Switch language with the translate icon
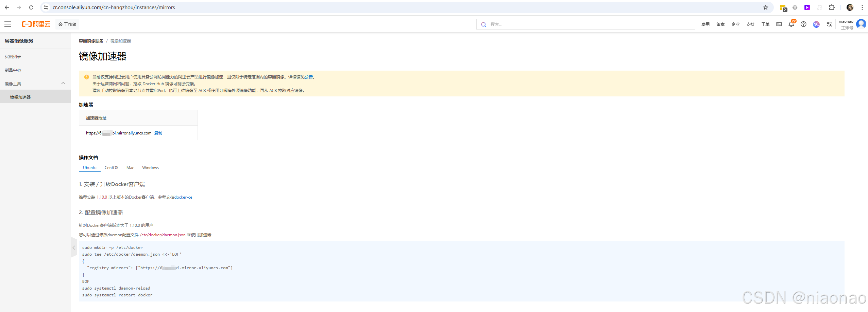868x312 pixels. (829, 24)
